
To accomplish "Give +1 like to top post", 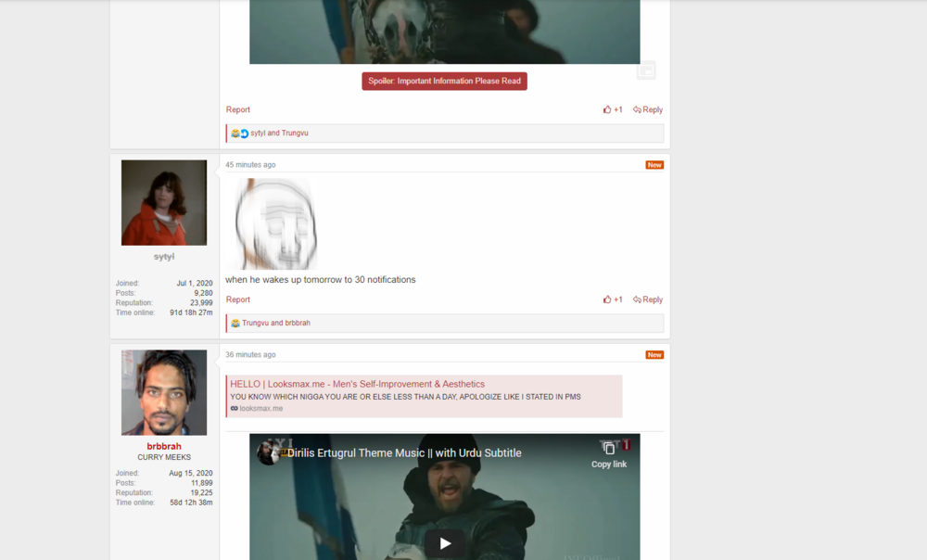I will click(613, 109).
